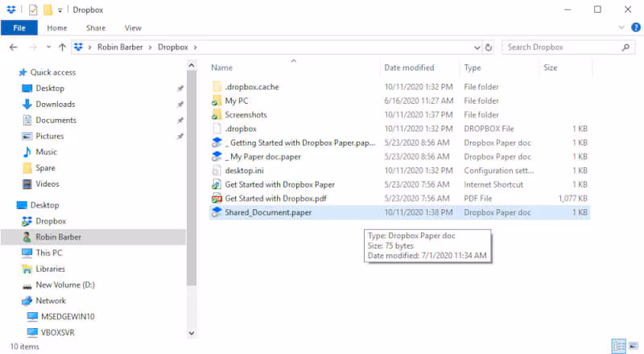The width and height of the screenshot is (644, 354).
Task: Open Downloads in navigation pane
Action: point(55,105)
